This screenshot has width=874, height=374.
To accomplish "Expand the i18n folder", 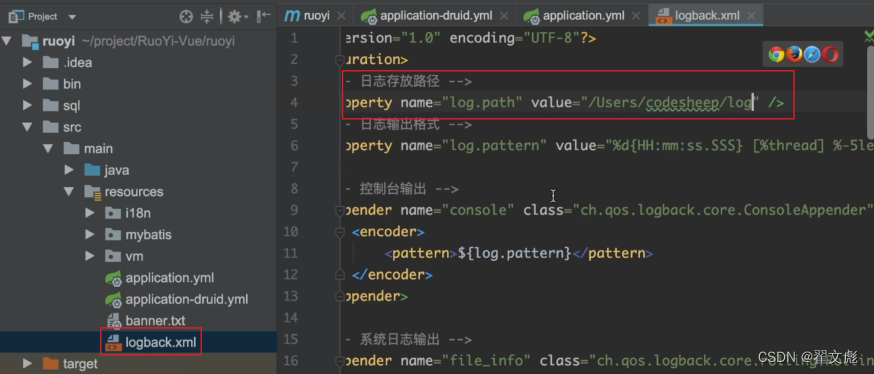I will 90,213.
